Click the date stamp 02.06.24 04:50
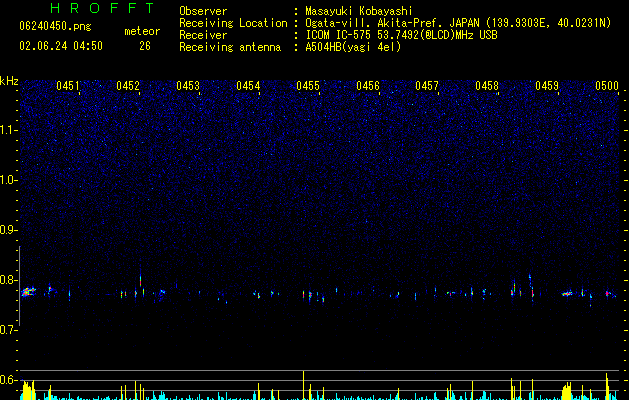The width and height of the screenshot is (629, 400). pos(61,46)
